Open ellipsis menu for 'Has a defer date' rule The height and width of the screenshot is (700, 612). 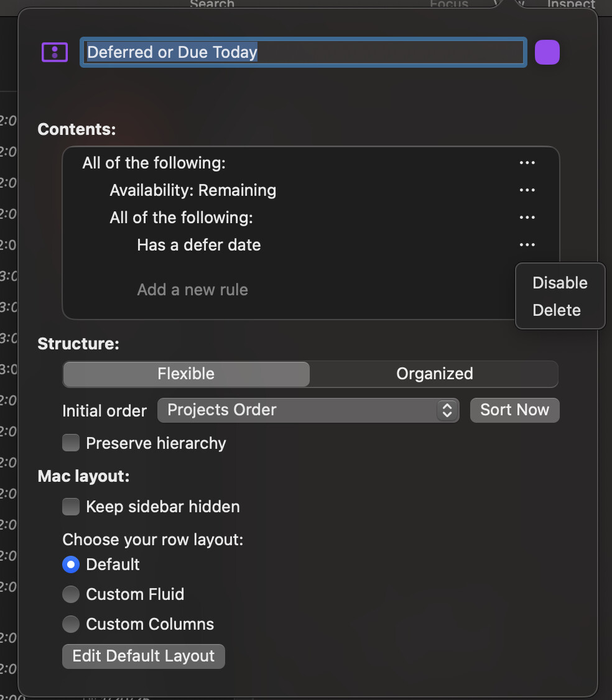[x=527, y=244]
